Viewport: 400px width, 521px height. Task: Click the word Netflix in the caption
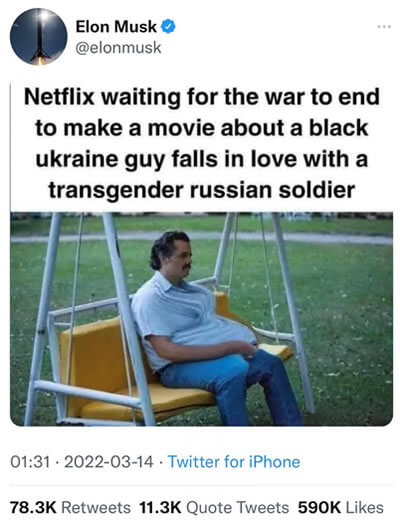59,97
